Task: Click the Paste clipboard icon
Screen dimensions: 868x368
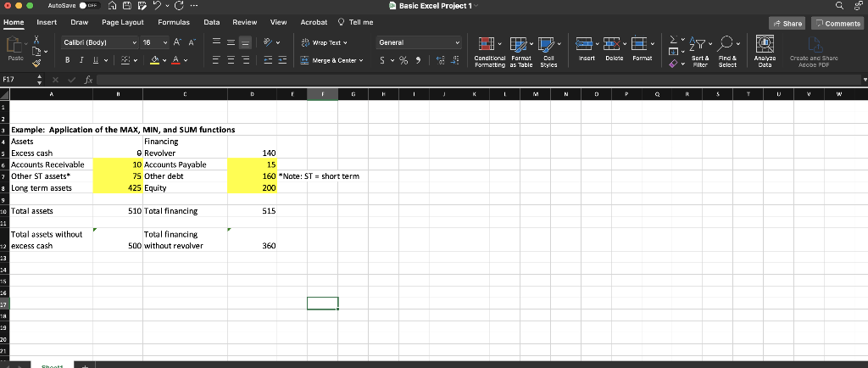Action: tap(15, 46)
